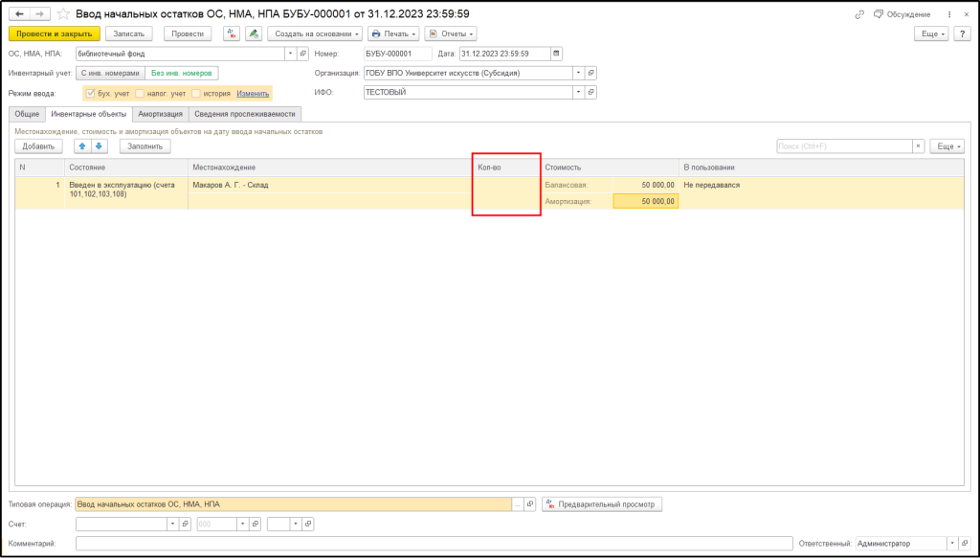
Task: Click the Провести и закрыть button
Action: (x=54, y=33)
